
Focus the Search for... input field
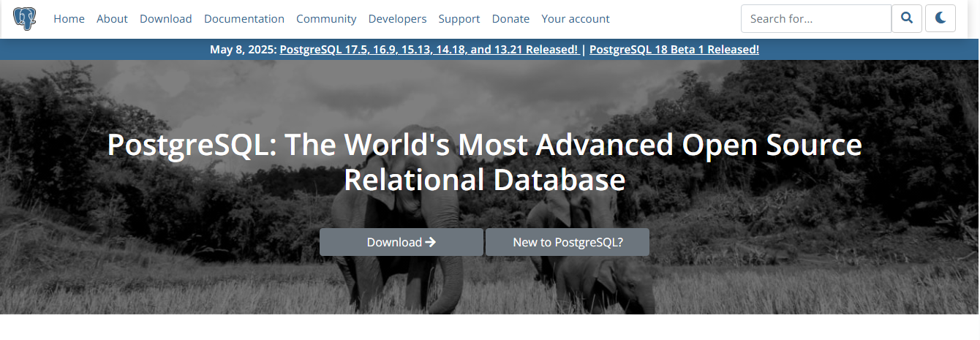point(816,18)
